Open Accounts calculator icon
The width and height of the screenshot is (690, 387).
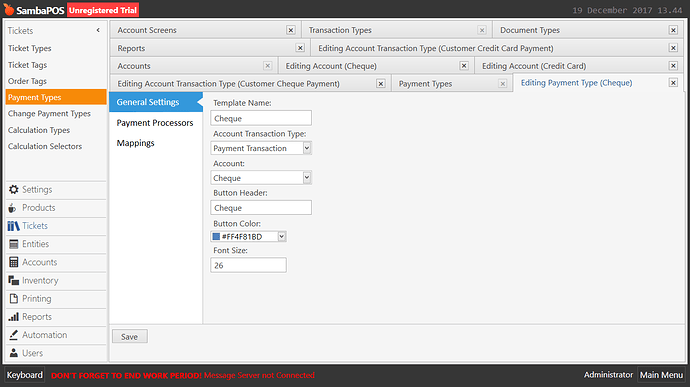[14, 262]
